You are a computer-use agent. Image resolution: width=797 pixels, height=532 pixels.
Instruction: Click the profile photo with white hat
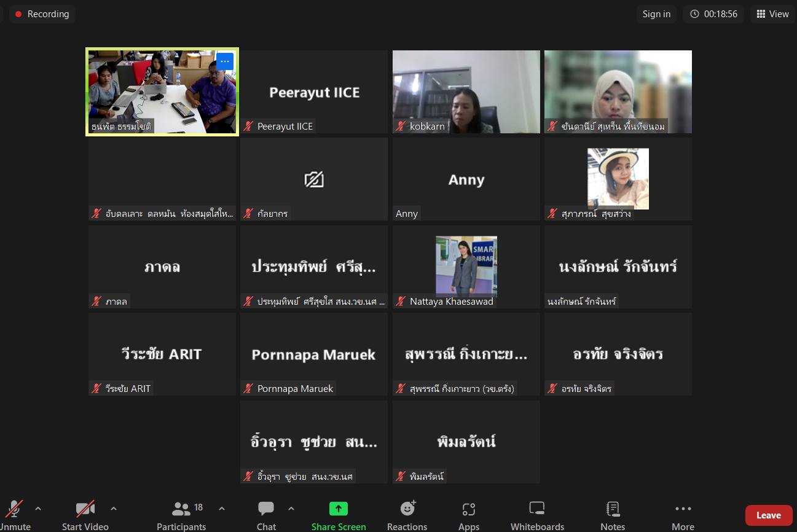(618, 179)
